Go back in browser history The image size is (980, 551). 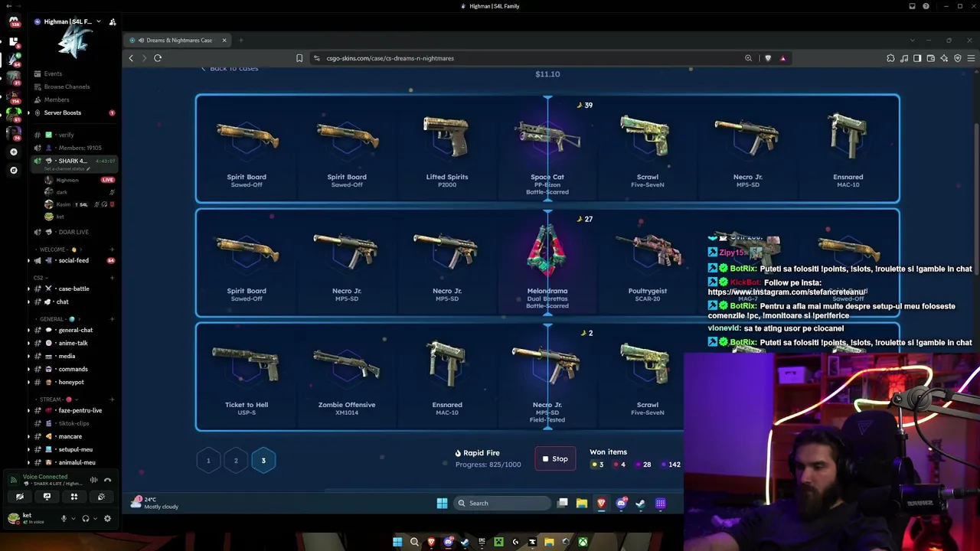[x=131, y=58]
